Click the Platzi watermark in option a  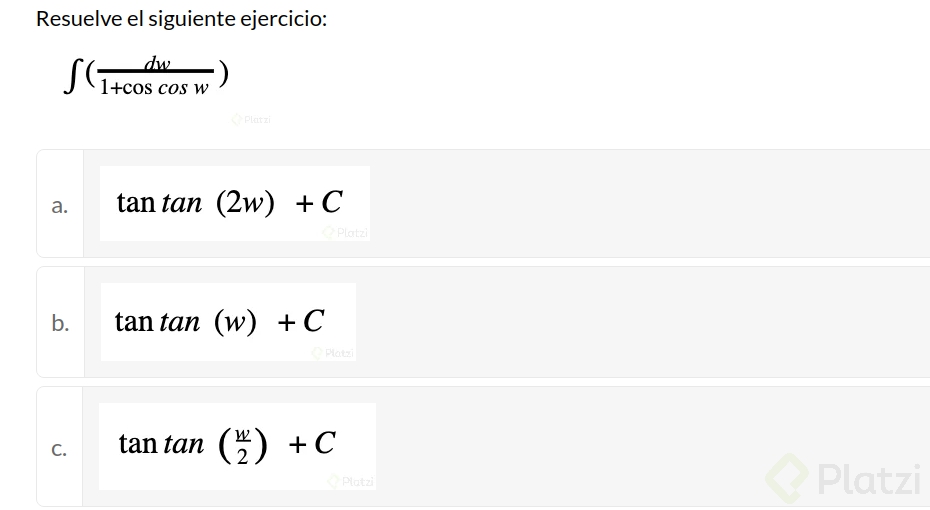click(x=345, y=233)
